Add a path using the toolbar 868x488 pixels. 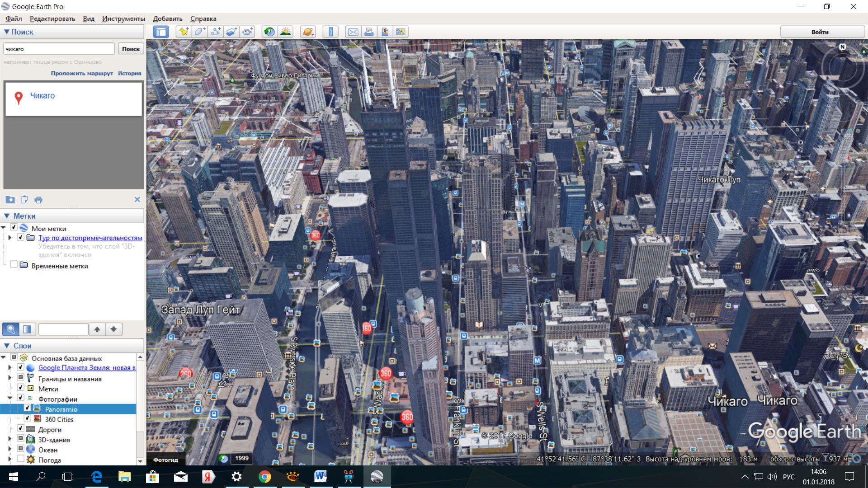216,32
